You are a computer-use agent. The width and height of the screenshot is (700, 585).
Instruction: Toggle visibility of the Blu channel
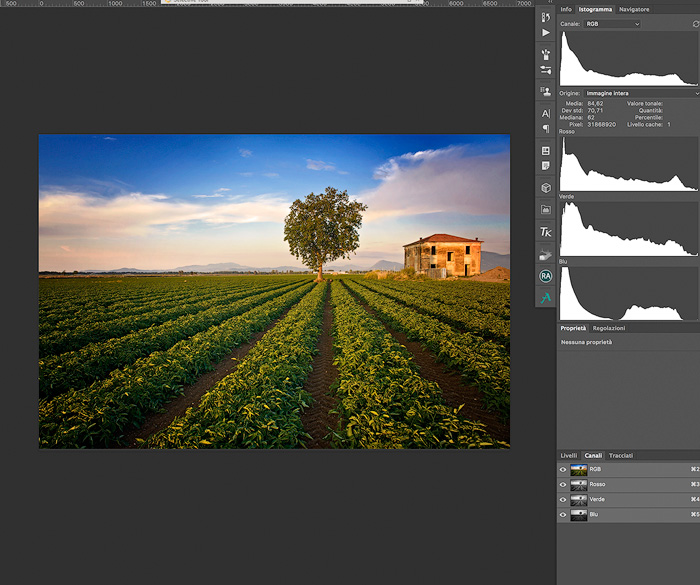click(x=563, y=515)
